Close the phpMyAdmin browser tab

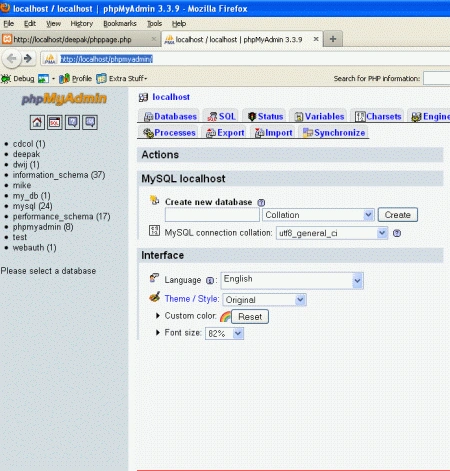click(316, 39)
